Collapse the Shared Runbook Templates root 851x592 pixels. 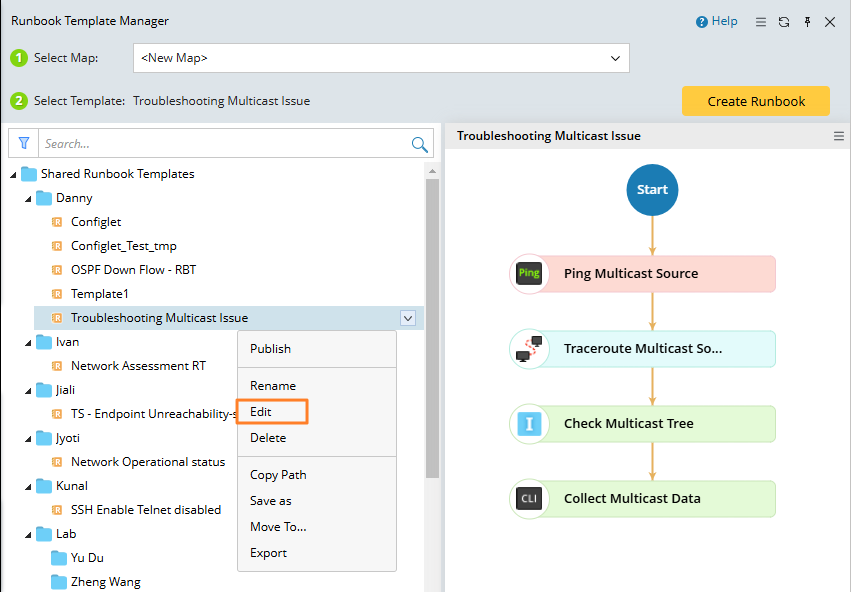[14, 174]
